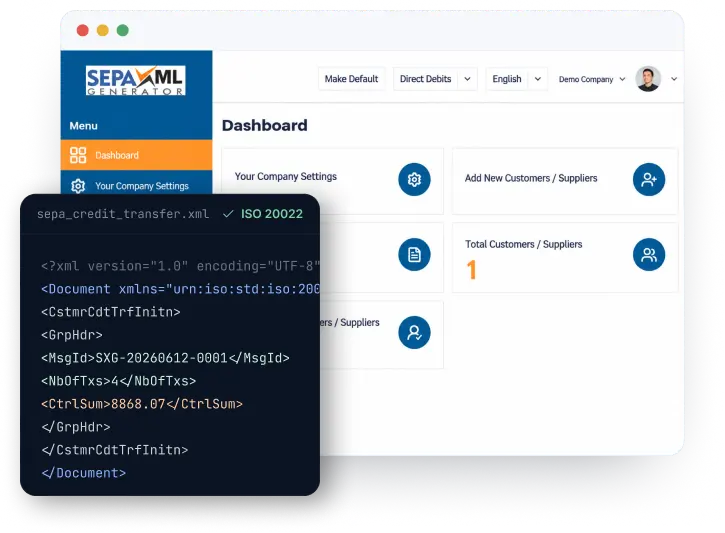Click the opening Document xmlns line
The height and width of the screenshot is (533, 725).
coord(180,289)
